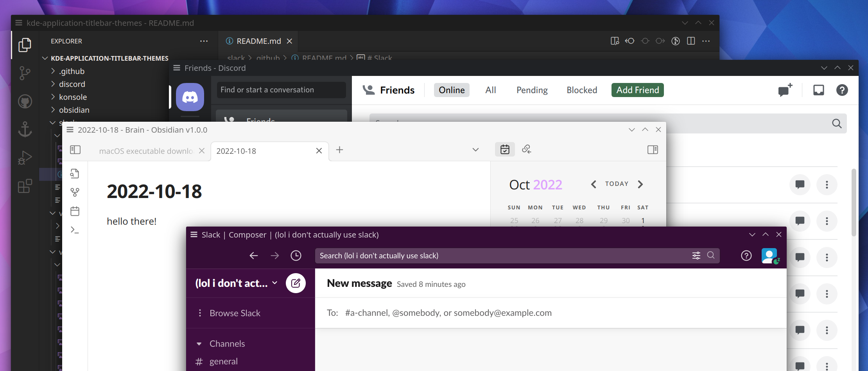Open Explorer panel more actions ellipsis

click(204, 41)
